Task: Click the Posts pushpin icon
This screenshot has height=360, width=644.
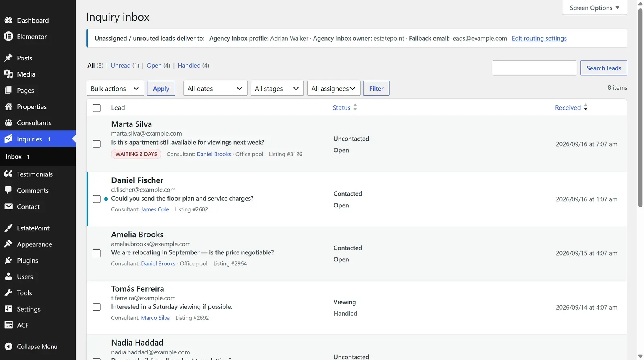Action: (x=8, y=58)
